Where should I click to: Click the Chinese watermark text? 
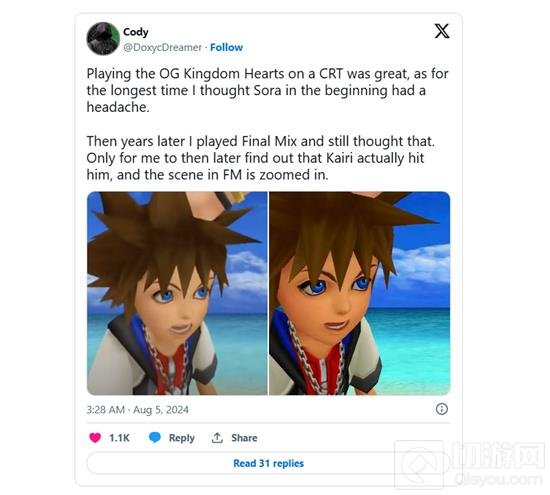(x=498, y=456)
